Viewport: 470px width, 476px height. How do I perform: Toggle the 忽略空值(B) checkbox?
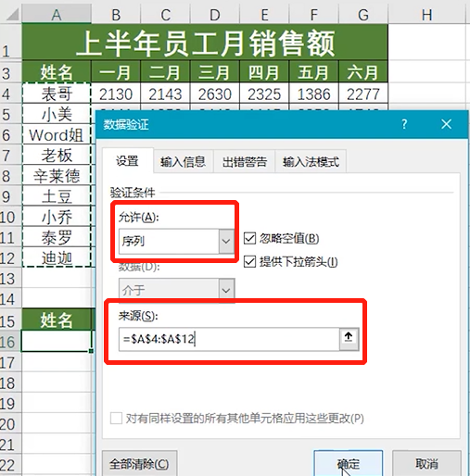pyautogui.click(x=249, y=238)
